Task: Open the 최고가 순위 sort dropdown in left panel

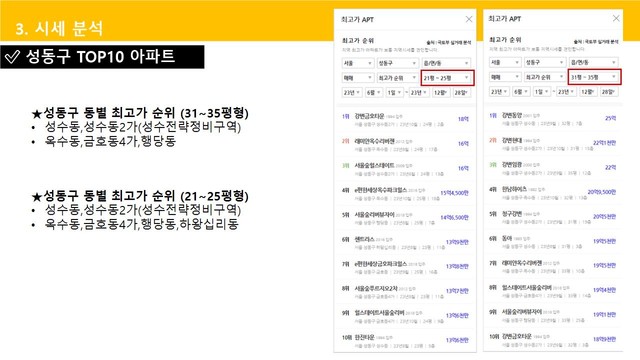Action: point(397,78)
